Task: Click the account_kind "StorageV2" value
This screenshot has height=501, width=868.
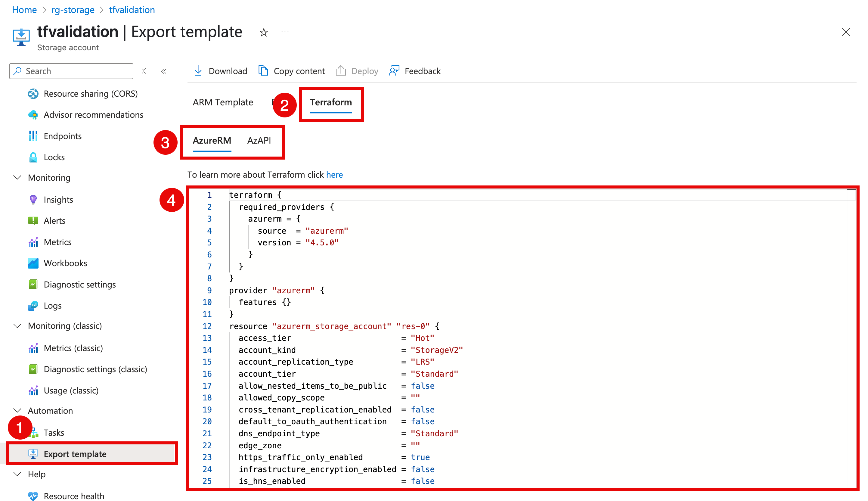Action: pos(437,350)
